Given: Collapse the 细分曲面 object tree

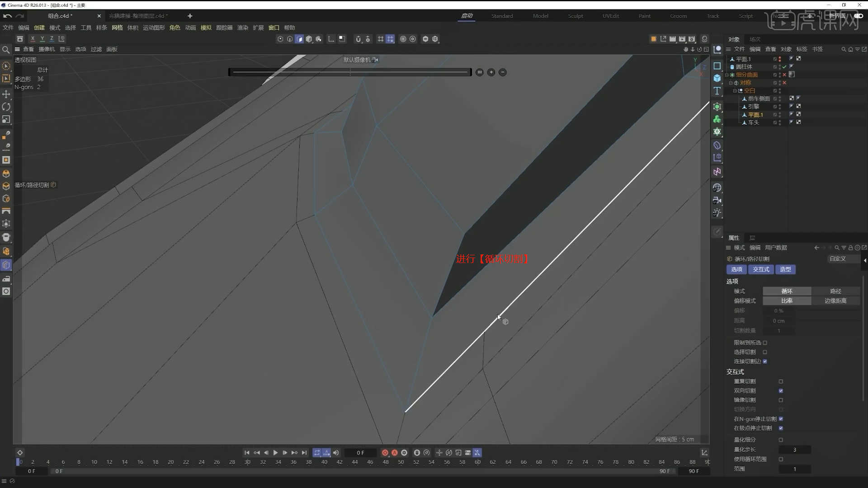Looking at the screenshot, I should (x=727, y=75).
